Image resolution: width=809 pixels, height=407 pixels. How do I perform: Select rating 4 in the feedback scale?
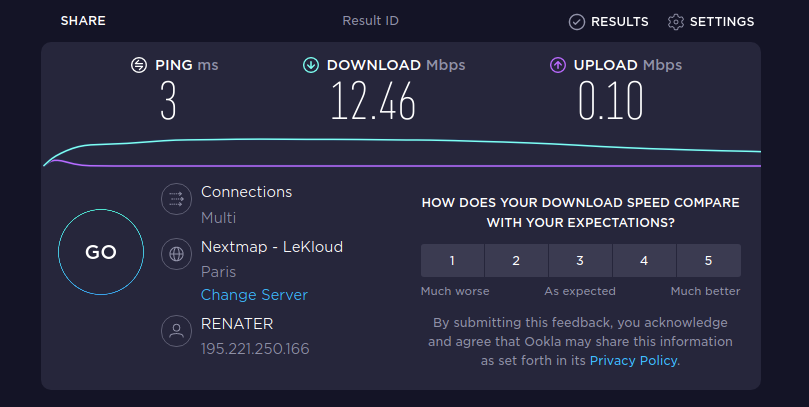tap(644, 261)
